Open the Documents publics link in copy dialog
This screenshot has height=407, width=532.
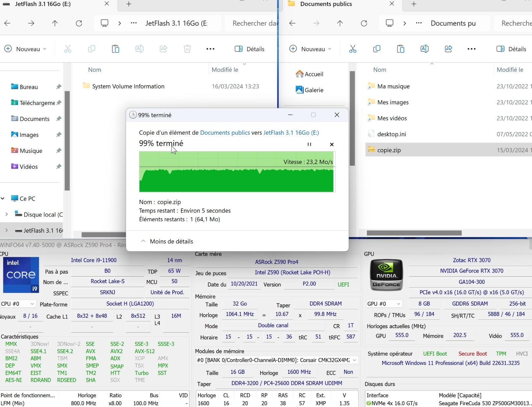225,133
